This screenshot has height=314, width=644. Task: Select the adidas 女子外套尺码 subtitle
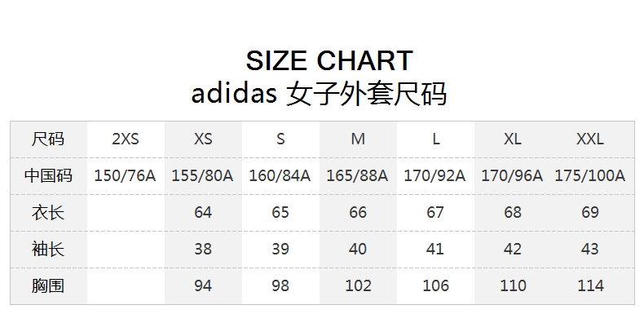coord(319,94)
